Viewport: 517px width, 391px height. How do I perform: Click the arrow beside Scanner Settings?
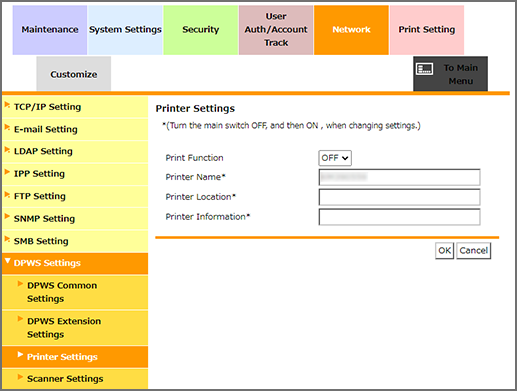[20, 377]
